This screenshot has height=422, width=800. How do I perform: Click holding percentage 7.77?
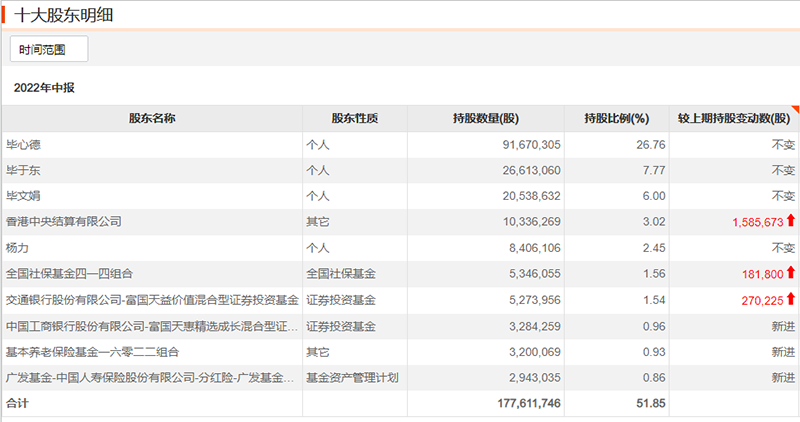(654, 170)
